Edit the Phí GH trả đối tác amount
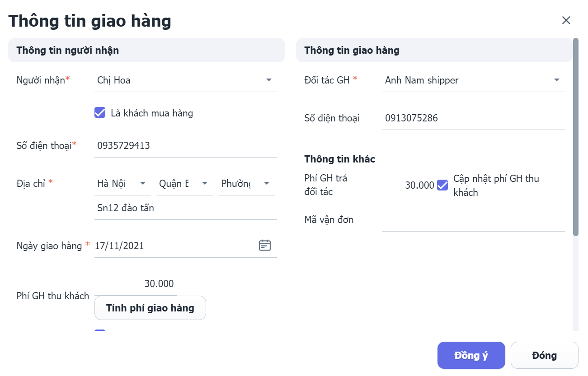 [409, 185]
